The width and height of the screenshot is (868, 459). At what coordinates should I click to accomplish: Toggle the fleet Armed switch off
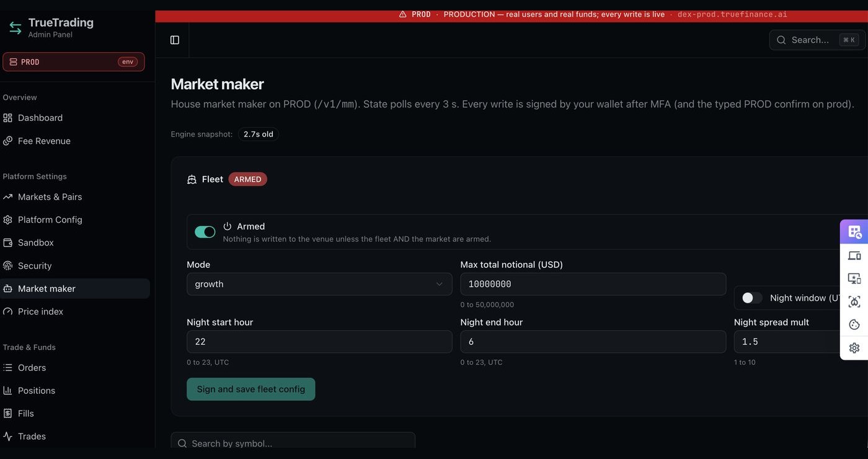coord(205,232)
